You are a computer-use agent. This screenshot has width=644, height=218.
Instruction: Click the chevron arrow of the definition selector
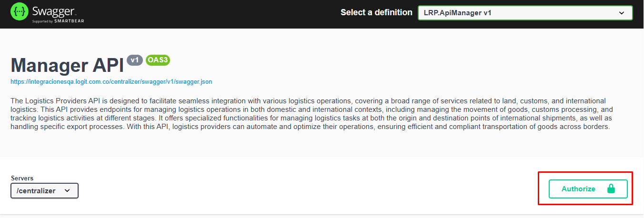621,13
